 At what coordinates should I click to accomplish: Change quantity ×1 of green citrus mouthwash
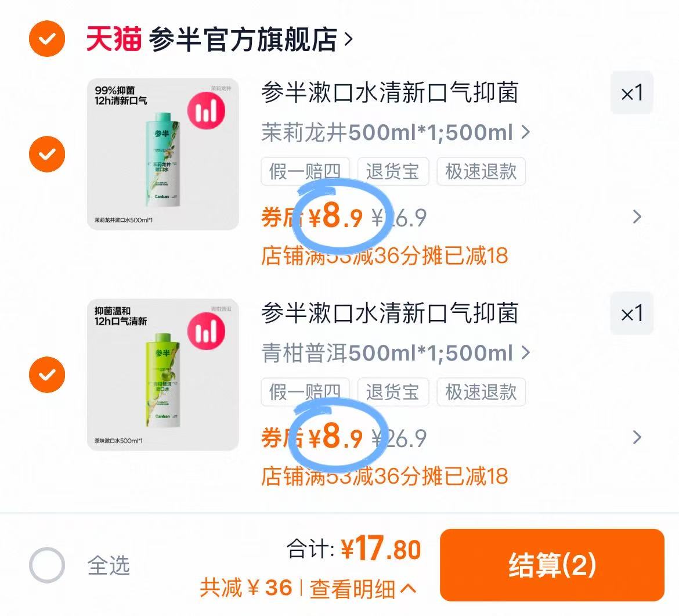coord(632,313)
